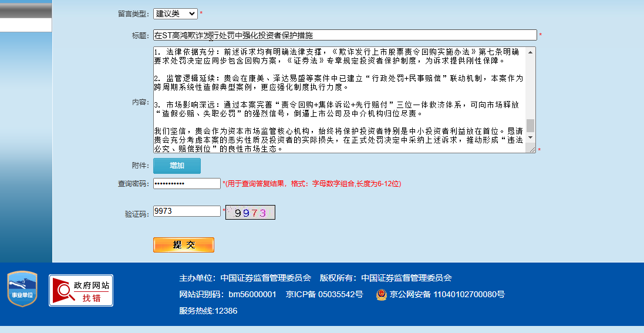Viewport: 644px width, 333px height.
Task: Click the 内容 label
Action: [140, 102]
